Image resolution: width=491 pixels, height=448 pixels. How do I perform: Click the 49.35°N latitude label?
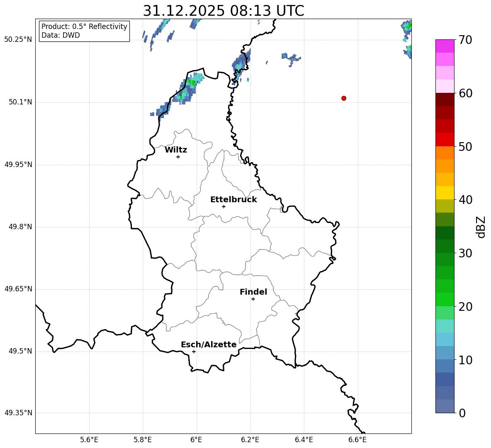(18, 413)
